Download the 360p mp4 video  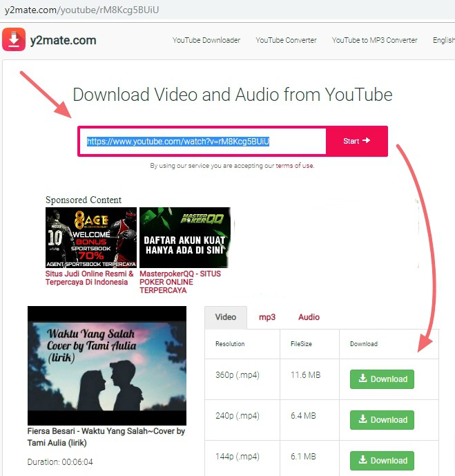pyautogui.click(x=382, y=379)
